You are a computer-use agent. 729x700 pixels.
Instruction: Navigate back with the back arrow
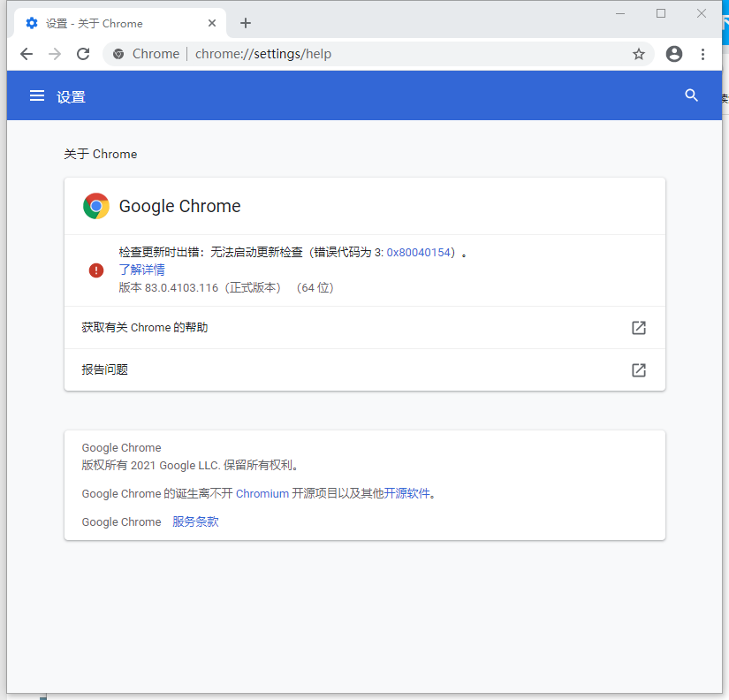pos(26,54)
